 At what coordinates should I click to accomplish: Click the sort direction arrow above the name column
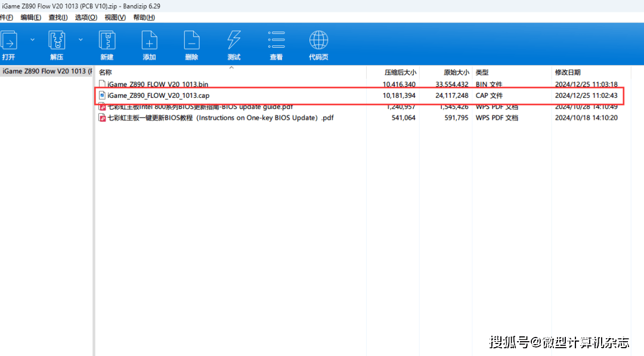(x=231, y=67)
